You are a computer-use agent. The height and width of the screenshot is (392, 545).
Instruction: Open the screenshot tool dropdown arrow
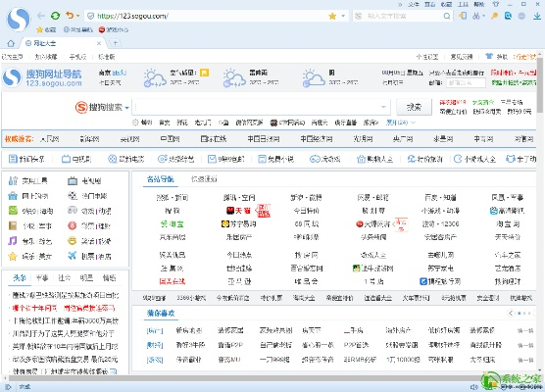[483, 16]
